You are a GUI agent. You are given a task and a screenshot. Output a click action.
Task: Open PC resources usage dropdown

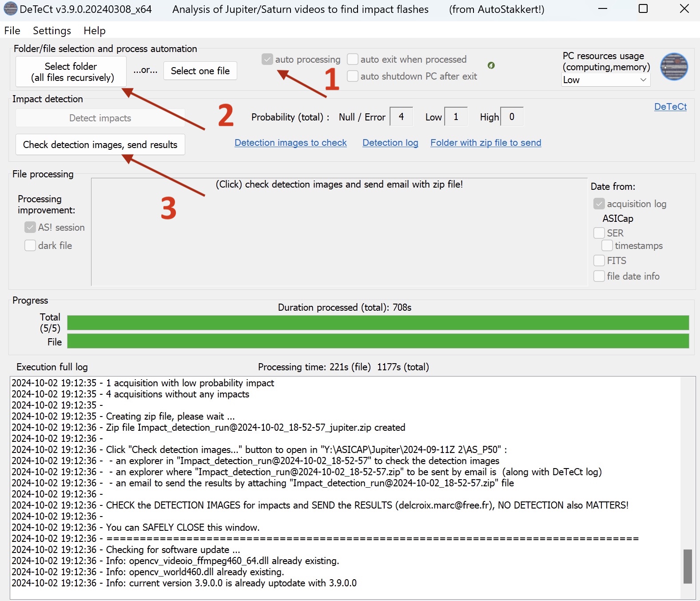[x=605, y=80]
